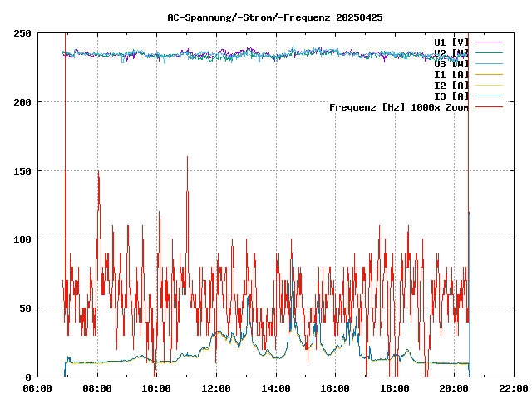Click the 22:00 x-axis time label

pyautogui.click(x=513, y=388)
